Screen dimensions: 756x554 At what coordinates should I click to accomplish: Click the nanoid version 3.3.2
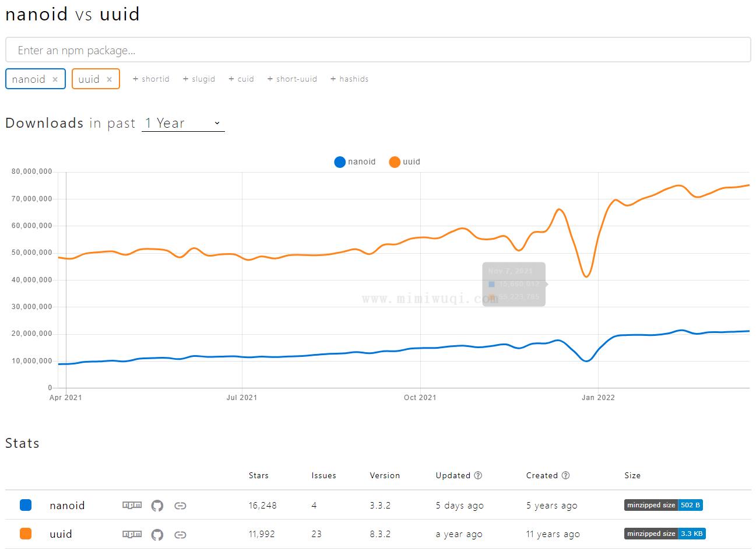coord(380,506)
